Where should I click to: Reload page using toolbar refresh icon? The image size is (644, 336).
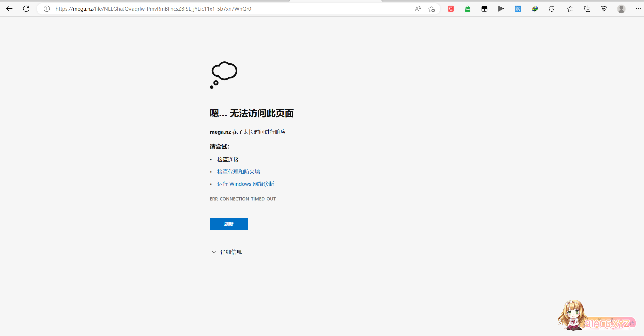(x=26, y=9)
